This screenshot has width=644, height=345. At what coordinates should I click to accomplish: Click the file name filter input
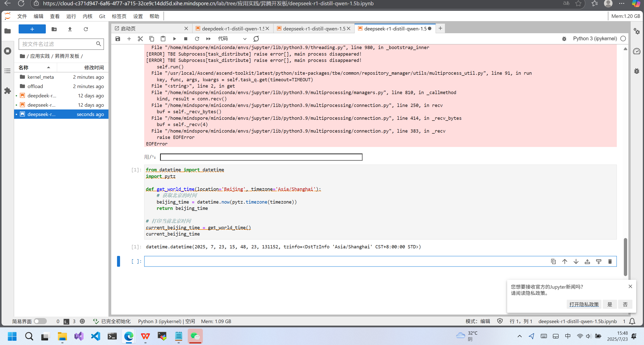(x=58, y=44)
